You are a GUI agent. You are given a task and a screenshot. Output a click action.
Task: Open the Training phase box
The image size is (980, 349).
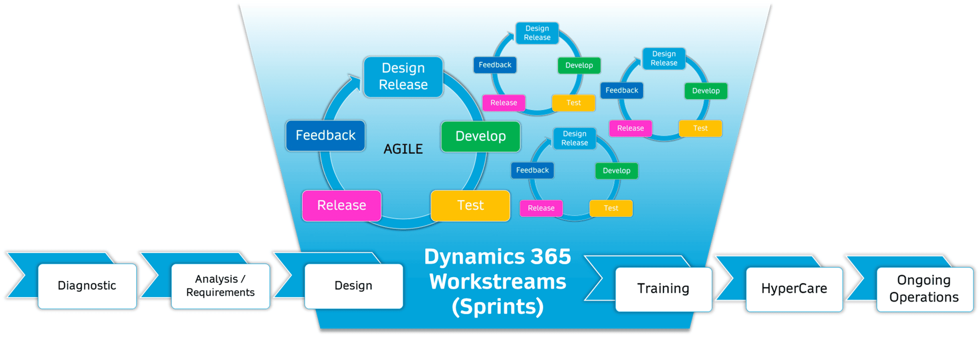coord(663,289)
